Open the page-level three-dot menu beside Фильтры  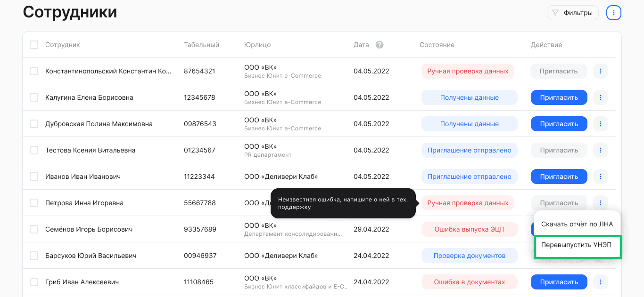[x=613, y=13]
